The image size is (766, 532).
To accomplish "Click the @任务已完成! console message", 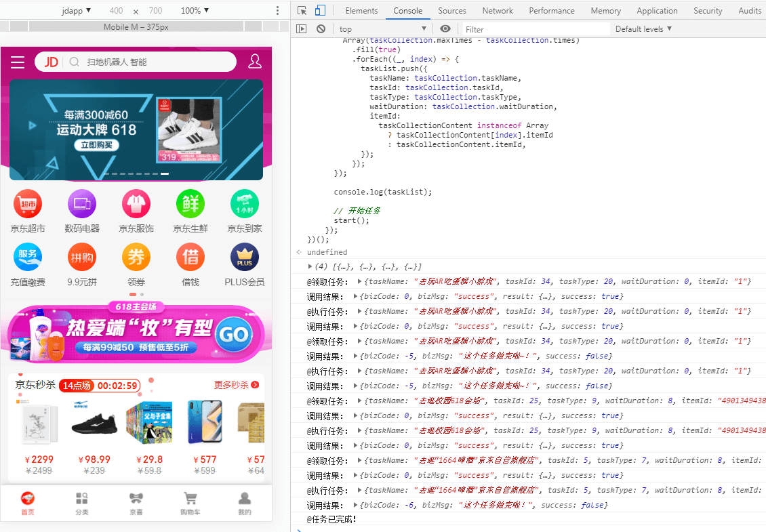I will [331, 519].
